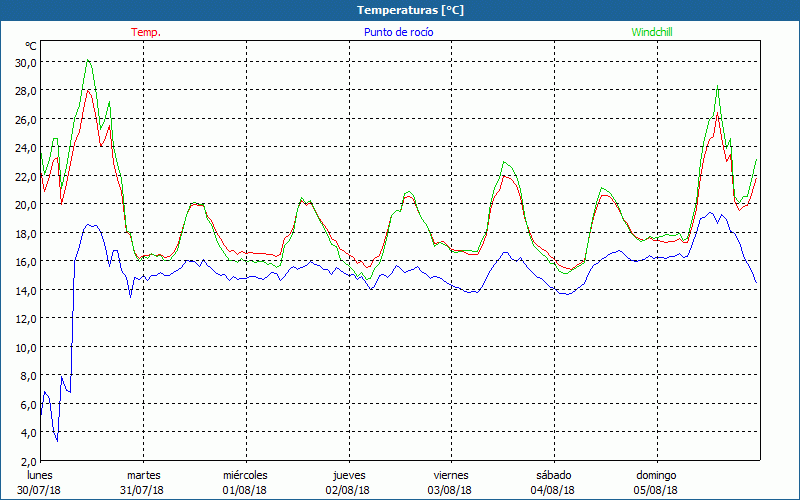The height and width of the screenshot is (500, 800).
Task: Select the lunes day label
Action: tap(40, 475)
